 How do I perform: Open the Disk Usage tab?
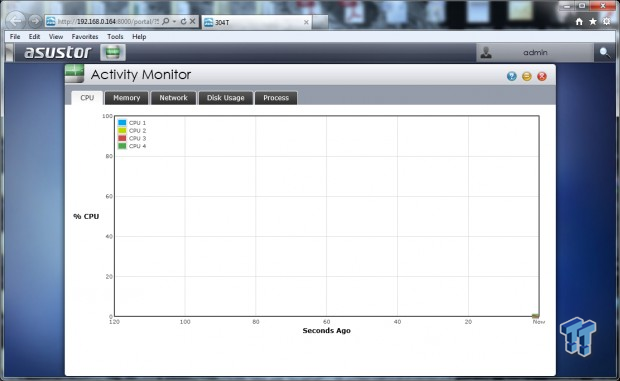(x=225, y=98)
